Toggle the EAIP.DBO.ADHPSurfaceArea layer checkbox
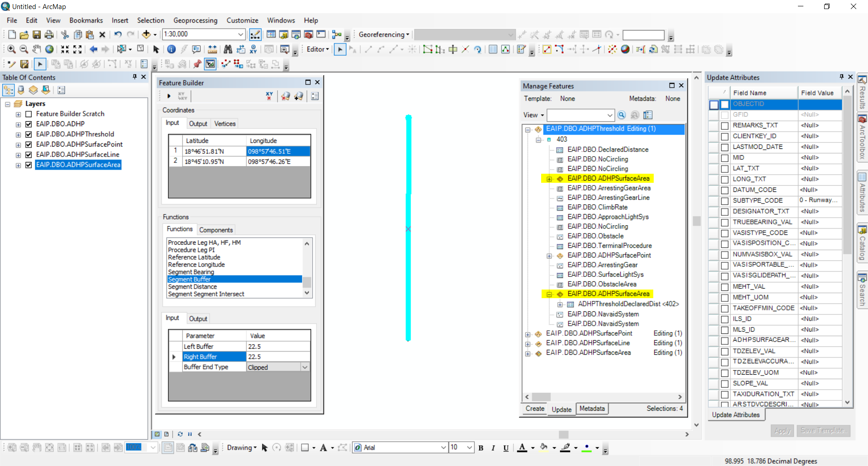The height and width of the screenshot is (466, 868). pyautogui.click(x=28, y=165)
